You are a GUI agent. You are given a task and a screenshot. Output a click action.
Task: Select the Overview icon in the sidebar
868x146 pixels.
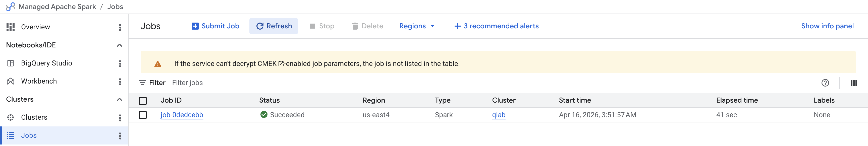[x=11, y=27]
